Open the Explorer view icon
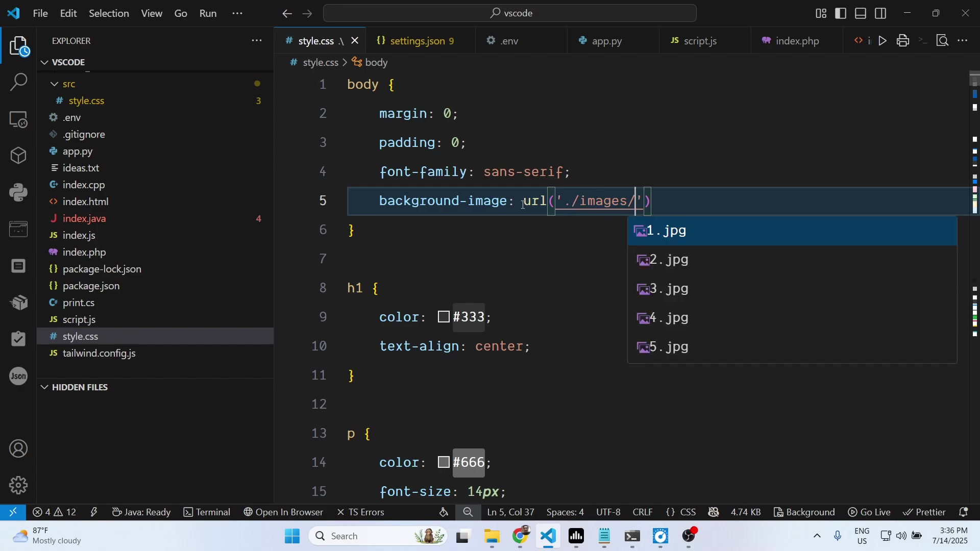This screenshot has height=551, width=980. [x=18, y=46]
